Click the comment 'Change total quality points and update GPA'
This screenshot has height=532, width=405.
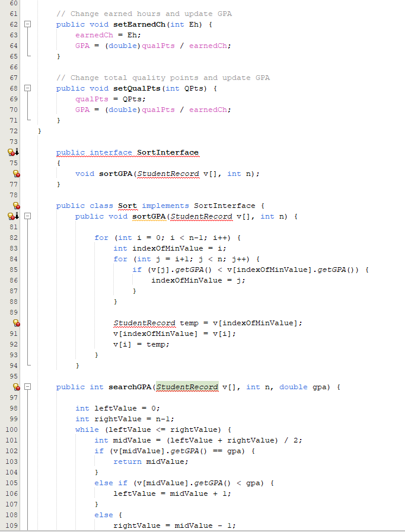click(x=163, y=78)
